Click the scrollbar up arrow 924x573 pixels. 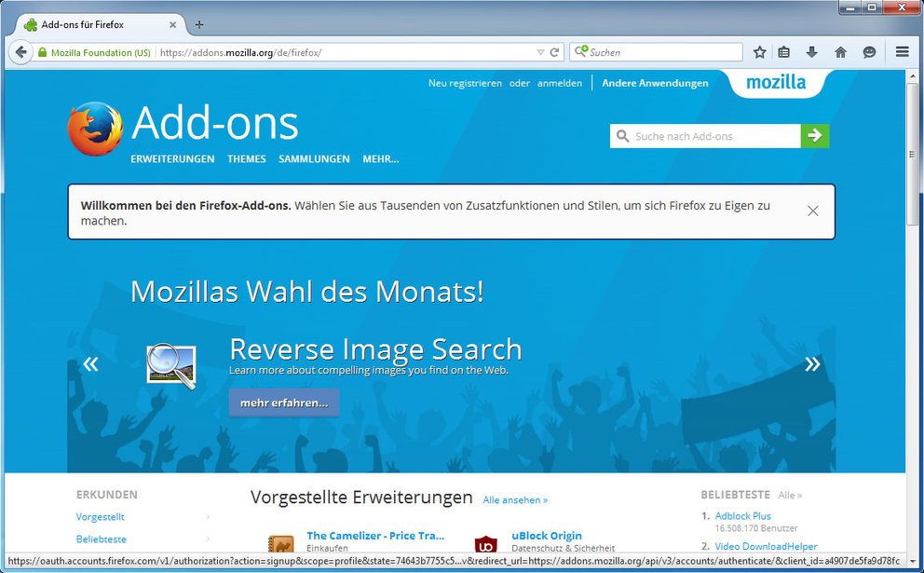point(912,75)
